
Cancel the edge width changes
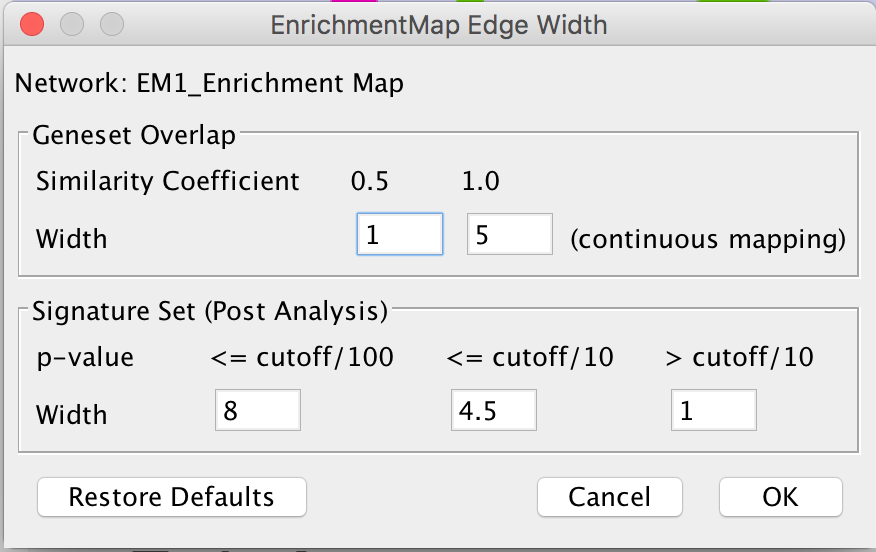609,497
